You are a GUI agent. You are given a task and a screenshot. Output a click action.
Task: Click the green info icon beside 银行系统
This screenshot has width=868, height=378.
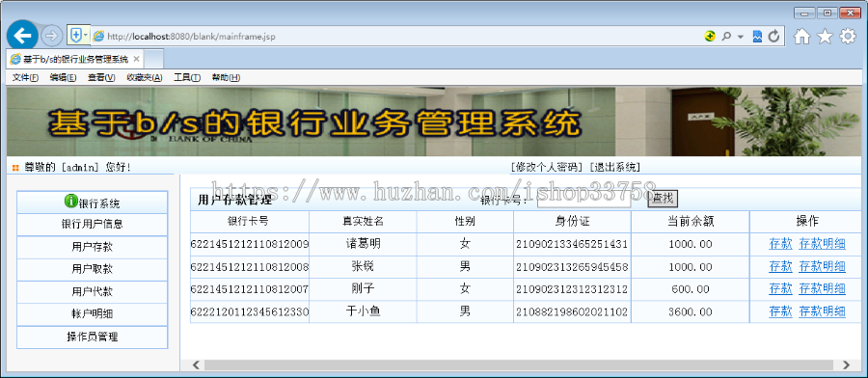[x=70, y=202]
